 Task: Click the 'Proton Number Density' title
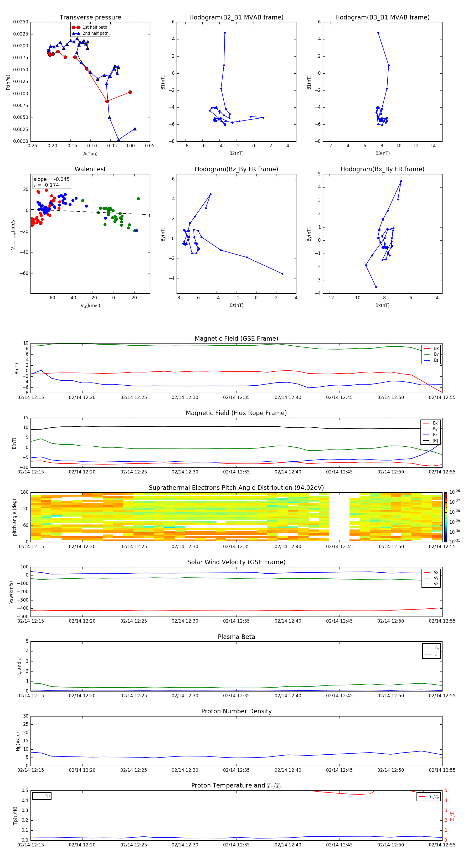click(236, 712)
